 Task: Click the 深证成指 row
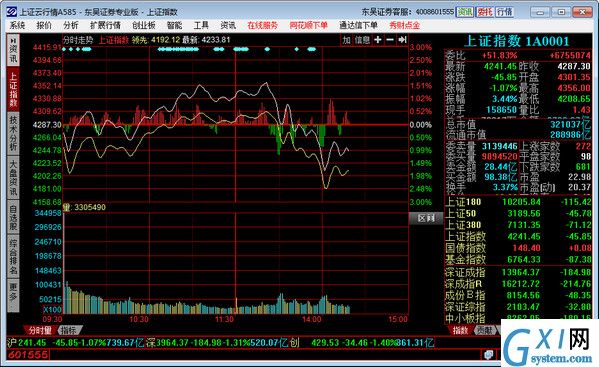click(x=518, y=272)
